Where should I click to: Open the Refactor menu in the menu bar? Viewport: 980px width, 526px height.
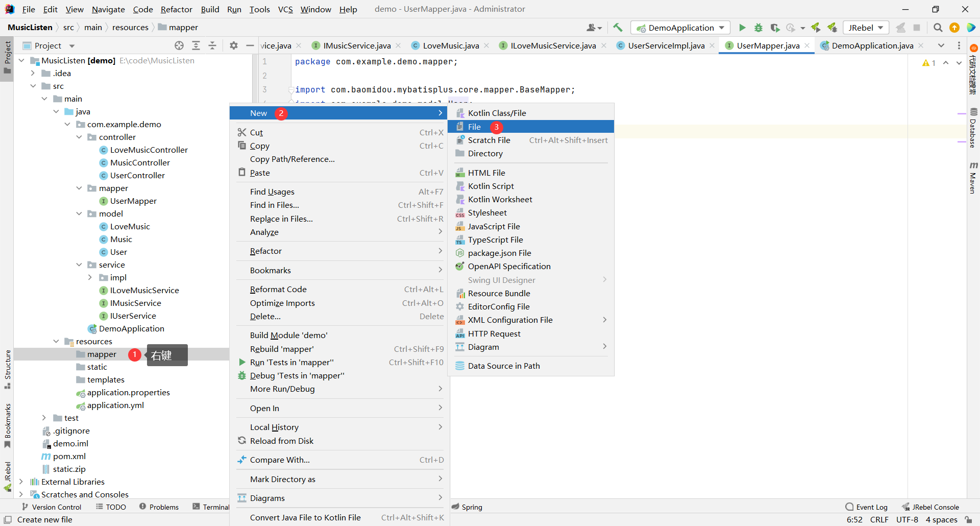pyautogui.click(x=176, y=9)
